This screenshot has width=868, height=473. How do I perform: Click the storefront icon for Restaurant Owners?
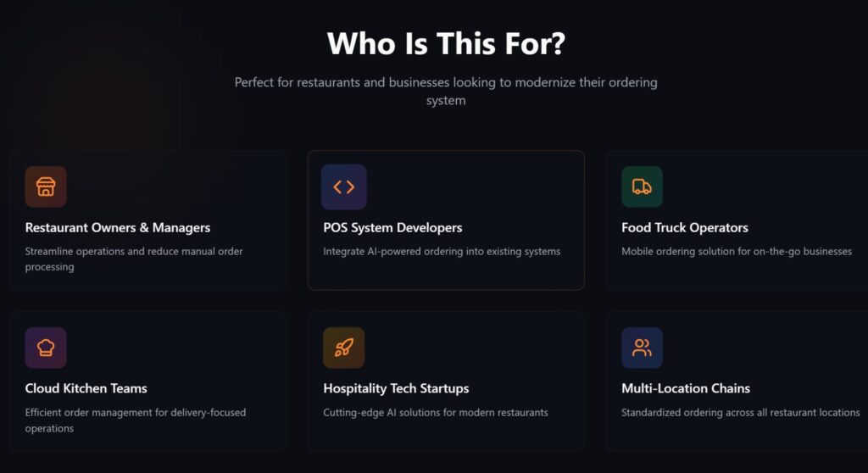click(46, 186)
